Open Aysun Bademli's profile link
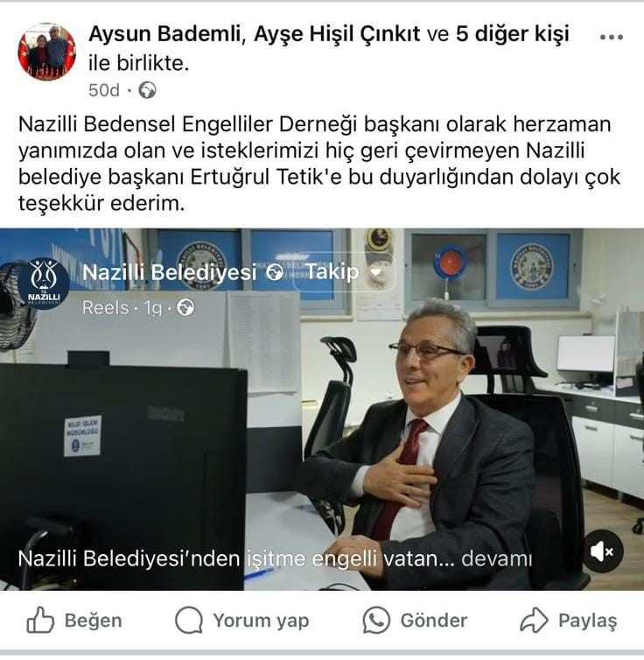 164,34
